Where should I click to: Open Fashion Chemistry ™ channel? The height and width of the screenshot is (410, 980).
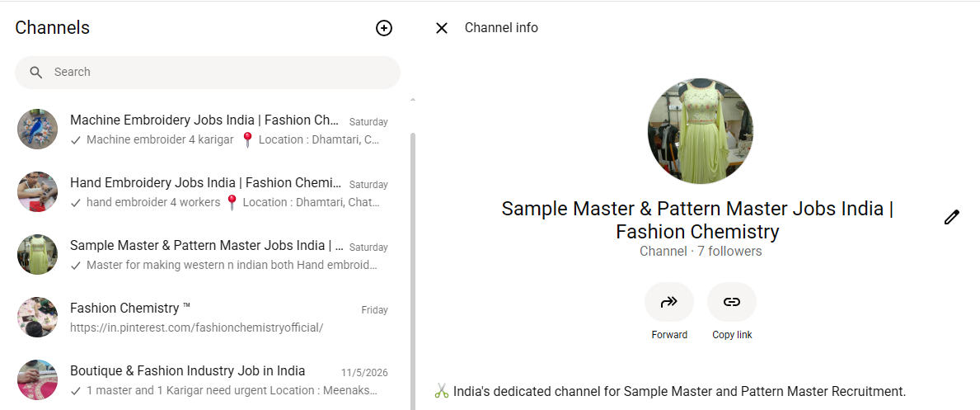point(204,318)
